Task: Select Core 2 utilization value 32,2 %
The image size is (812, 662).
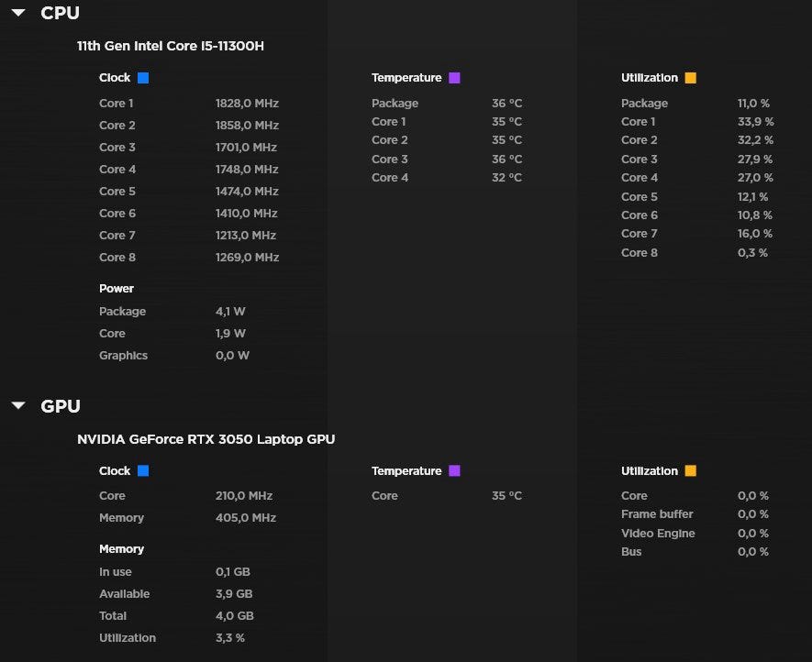Action: [x=755, y=140]
